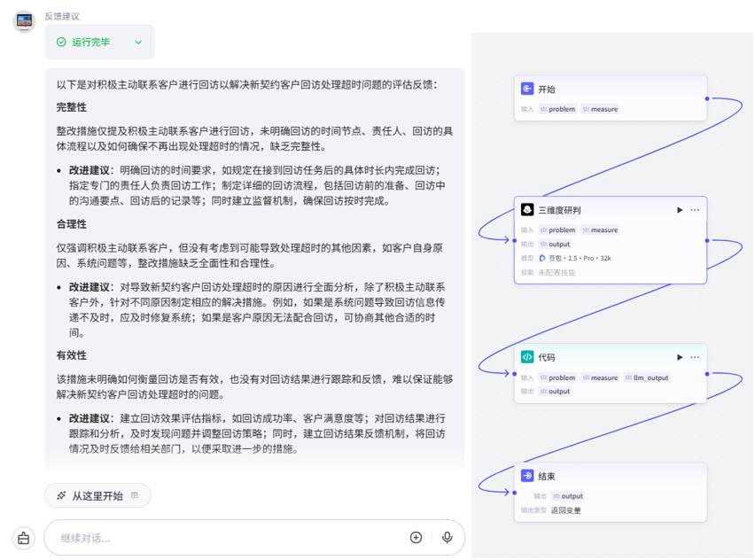This screenshot has width=755, height=560.
Task: Click 未配置技能 in 三维度研判 node
Action: (x=557, y=273)
